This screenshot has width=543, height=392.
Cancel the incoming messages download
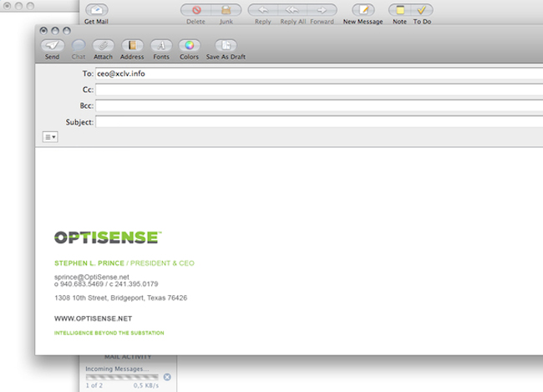click(167, 377)
